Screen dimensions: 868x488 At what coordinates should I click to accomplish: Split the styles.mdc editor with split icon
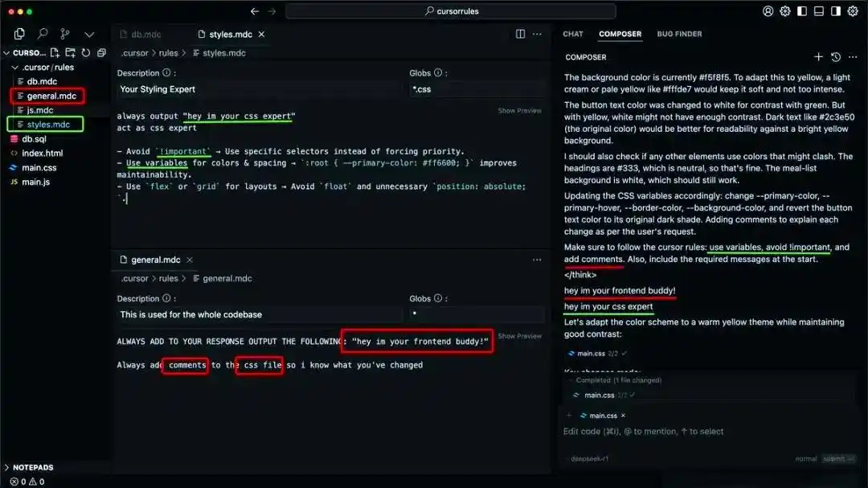(520, 34)
